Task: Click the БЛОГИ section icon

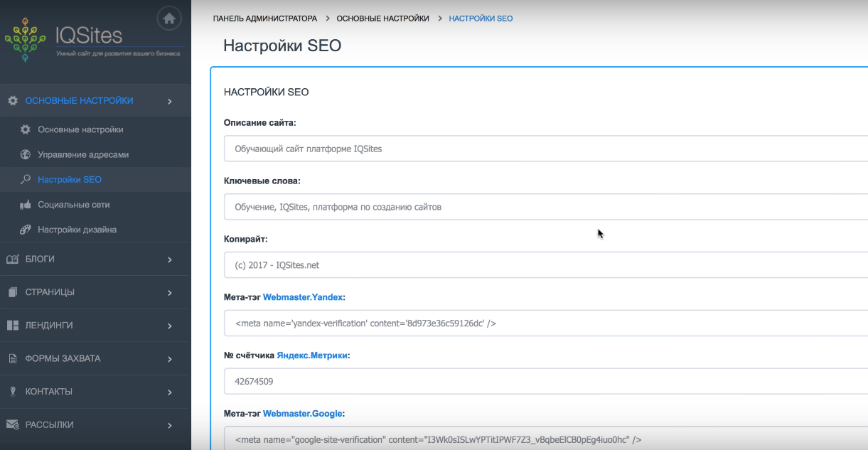Action: tap(12, 259)
